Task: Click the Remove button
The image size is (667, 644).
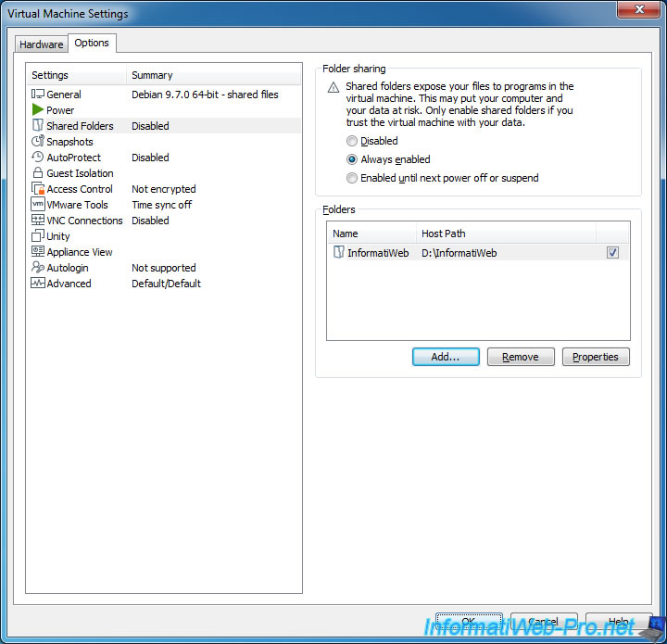Action: 521,357
